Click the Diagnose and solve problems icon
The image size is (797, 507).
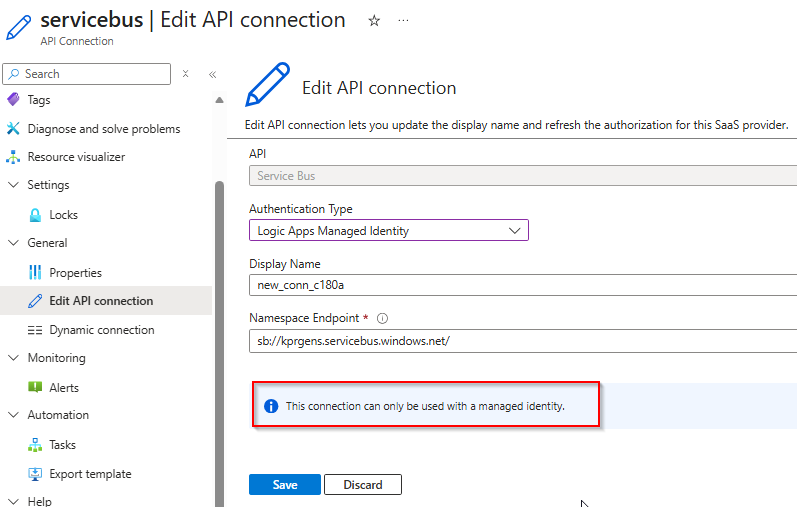(x=13, y=128)
